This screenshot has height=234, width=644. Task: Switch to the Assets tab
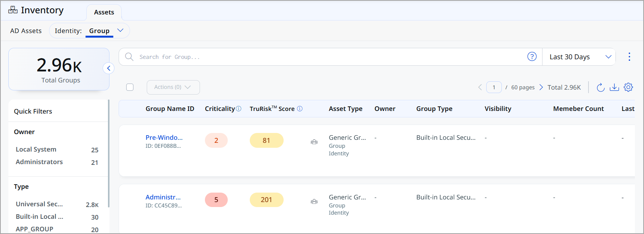tap(104, 12)
